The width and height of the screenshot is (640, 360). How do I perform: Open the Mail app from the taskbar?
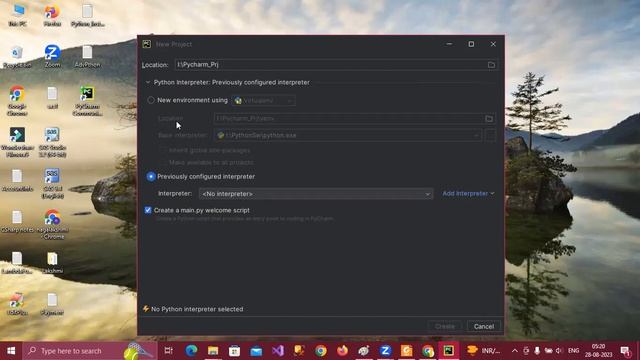tap(256, 351)
